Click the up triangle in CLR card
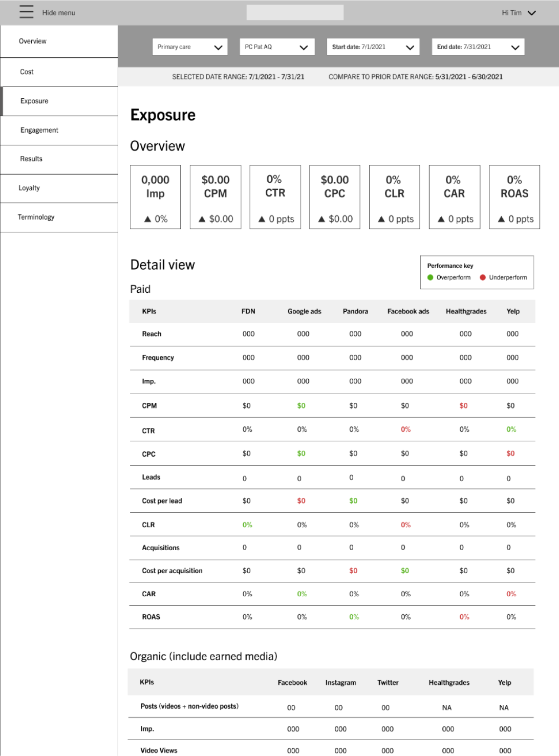The height and width of the screenshot is (756, 559). [381, 219]
